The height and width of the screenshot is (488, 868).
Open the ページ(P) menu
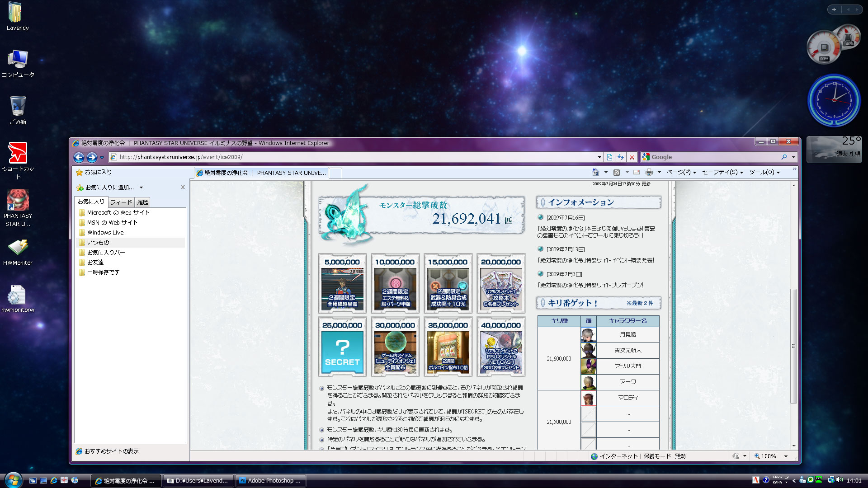click(681, 172)
